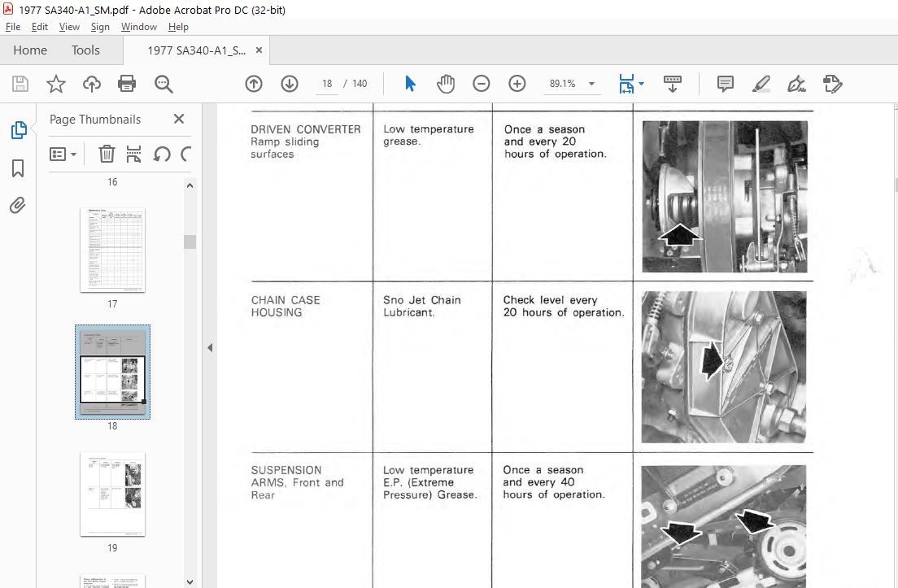Click the chain case housing photo
Screen dimensions: 898x588
[724, 367]
